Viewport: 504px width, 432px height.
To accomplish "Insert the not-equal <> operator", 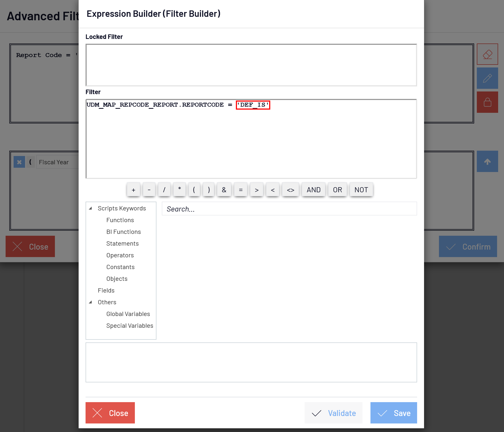I will 291,190.
